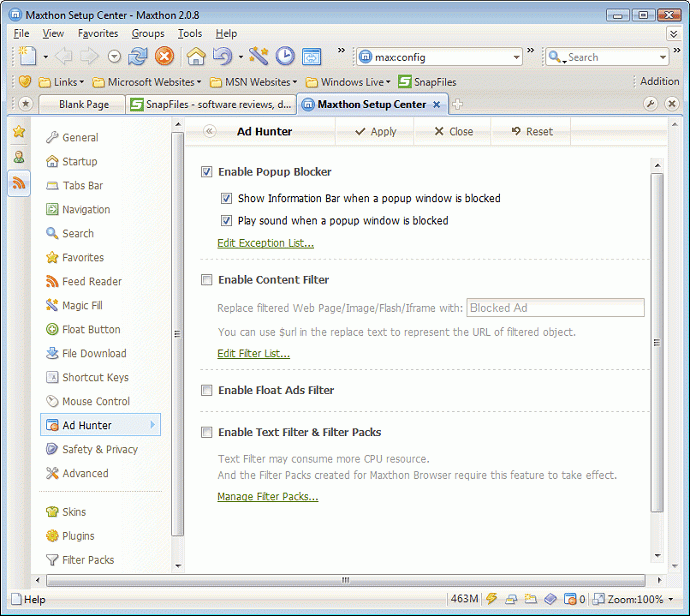Click the diamond layers status bar icon

550,599
